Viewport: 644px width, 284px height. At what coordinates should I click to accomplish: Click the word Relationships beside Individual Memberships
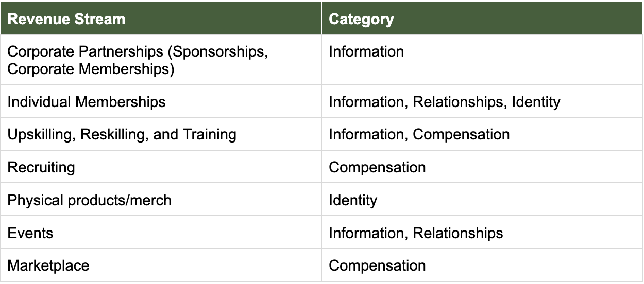click(x=457, y=102)
